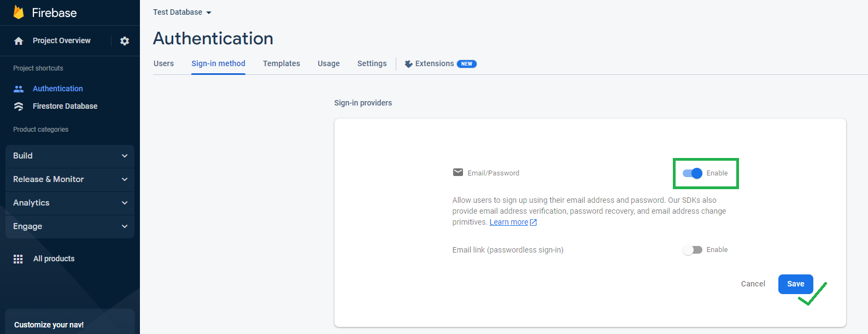868x334 pixels.
Task: Click the Project Overview home icon
Action: click(x=19, y=41)
